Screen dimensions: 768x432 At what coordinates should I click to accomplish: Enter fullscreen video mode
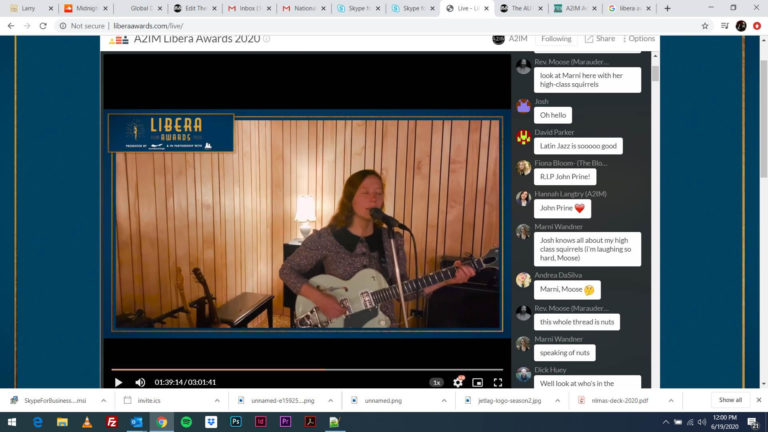[x=498, y=382]
